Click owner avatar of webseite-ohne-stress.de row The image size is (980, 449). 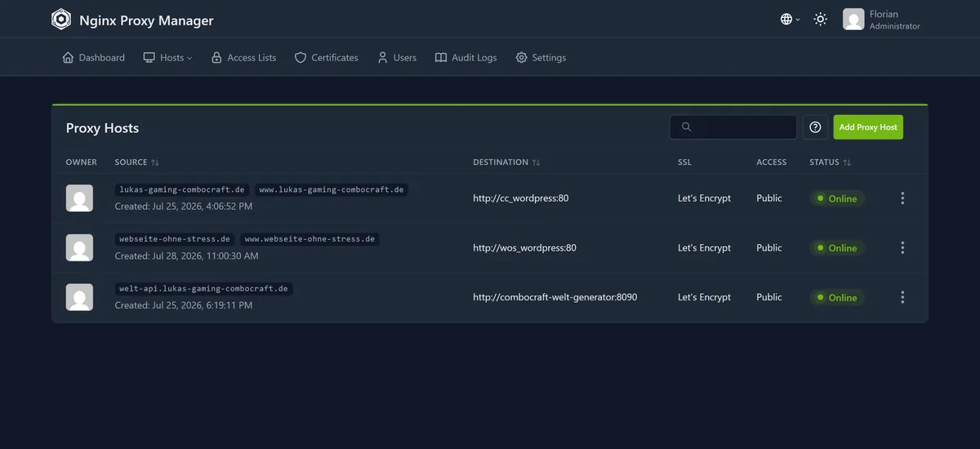79,248
